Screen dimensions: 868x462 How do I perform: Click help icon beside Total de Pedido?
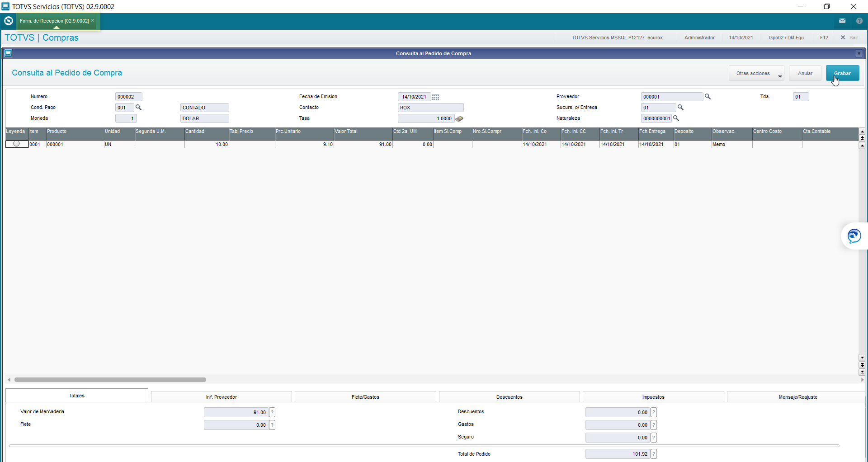coord(654,454)
